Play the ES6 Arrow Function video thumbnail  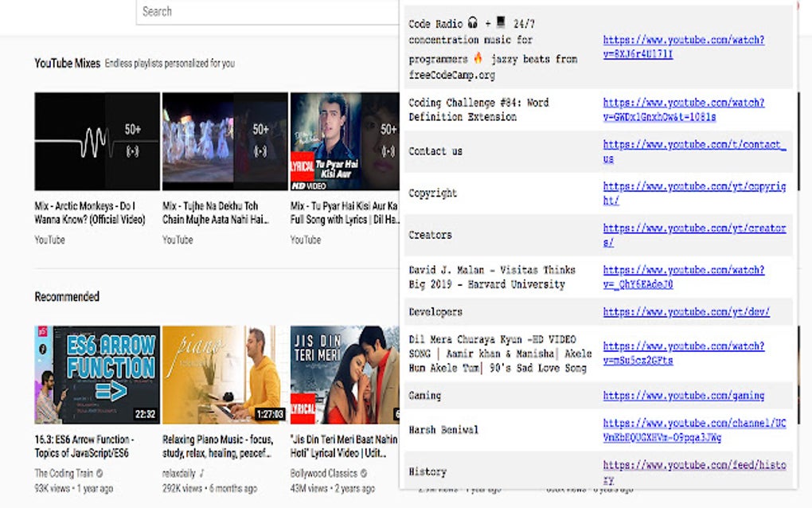97,374
